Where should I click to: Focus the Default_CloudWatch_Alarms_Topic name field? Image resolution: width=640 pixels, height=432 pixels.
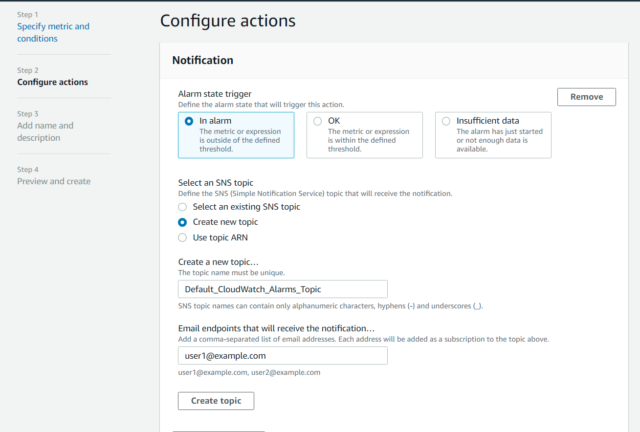tap(282, 289)
